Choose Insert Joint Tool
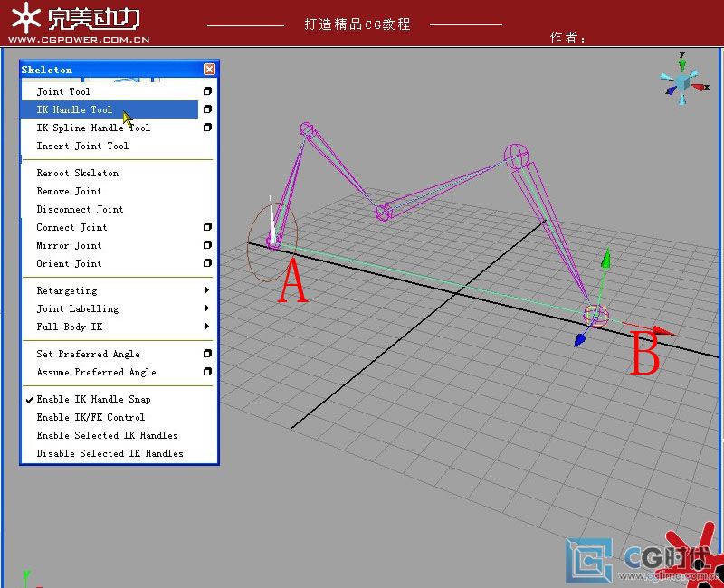Screen dimensions: 724x588 [x=82, y=146]
